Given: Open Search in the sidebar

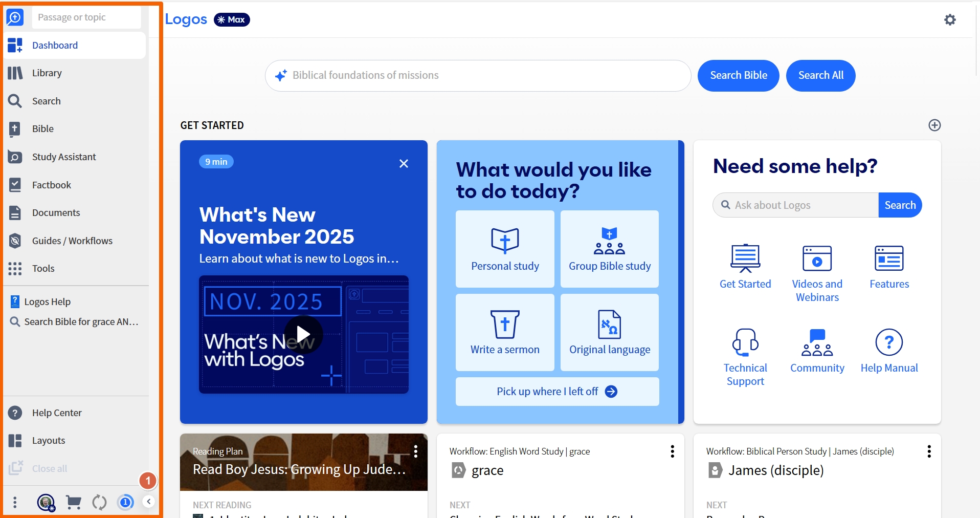Looking at the screenshot, I should (75, 101).
